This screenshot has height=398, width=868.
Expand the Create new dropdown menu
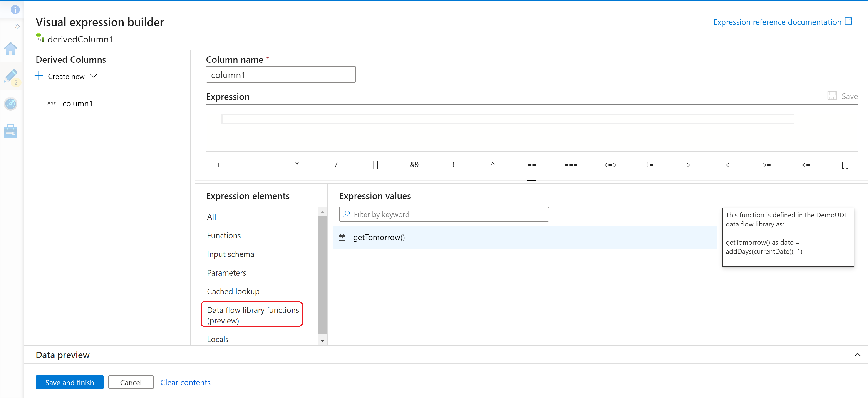(x=94, y=76)
